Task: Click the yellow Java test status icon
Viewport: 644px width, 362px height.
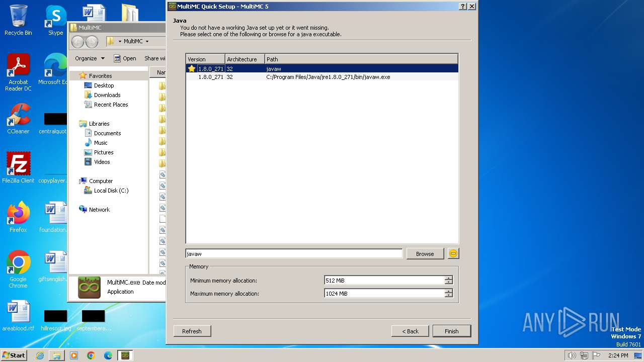Action: pyautogui.click(x=453, y=253)
